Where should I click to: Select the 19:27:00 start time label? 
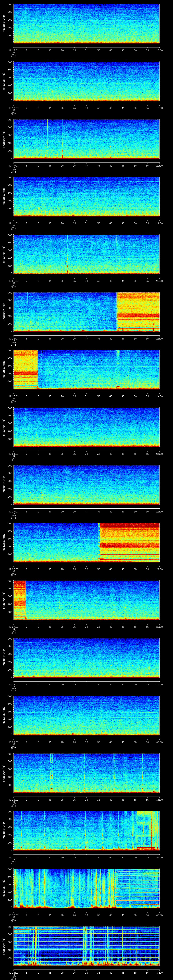(x=13, y=627)
